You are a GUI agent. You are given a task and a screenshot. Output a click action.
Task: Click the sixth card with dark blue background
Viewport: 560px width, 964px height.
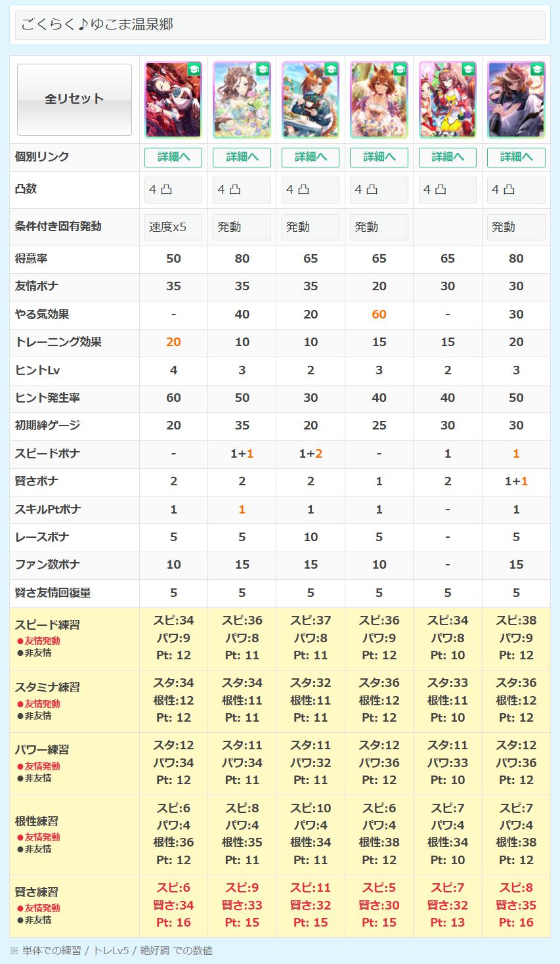[x=516, y=100]
